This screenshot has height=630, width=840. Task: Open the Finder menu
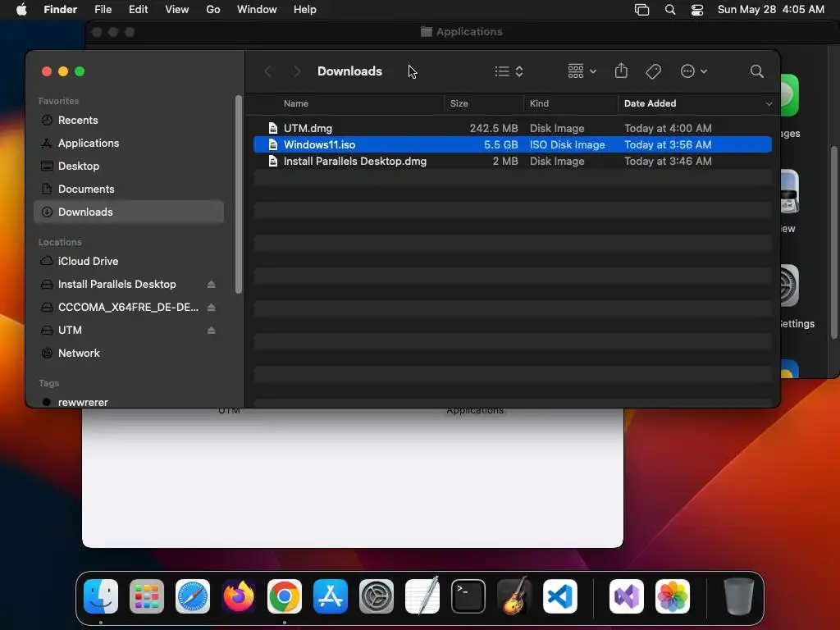[x=60, y=10]
